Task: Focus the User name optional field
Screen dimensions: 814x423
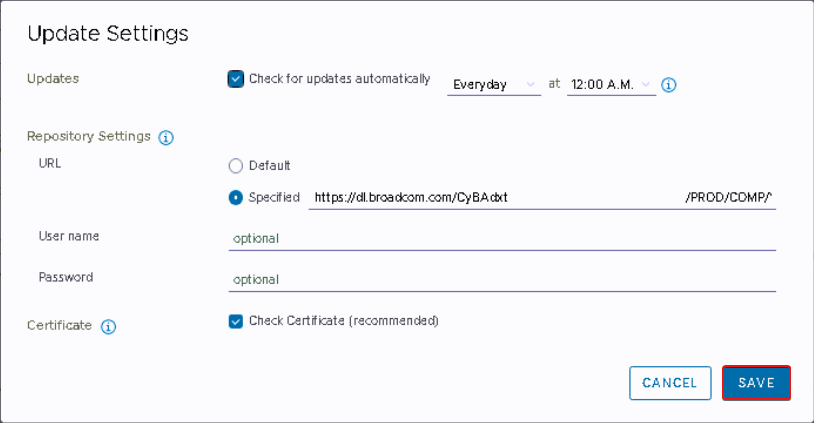Action: (x=502, y=239)
